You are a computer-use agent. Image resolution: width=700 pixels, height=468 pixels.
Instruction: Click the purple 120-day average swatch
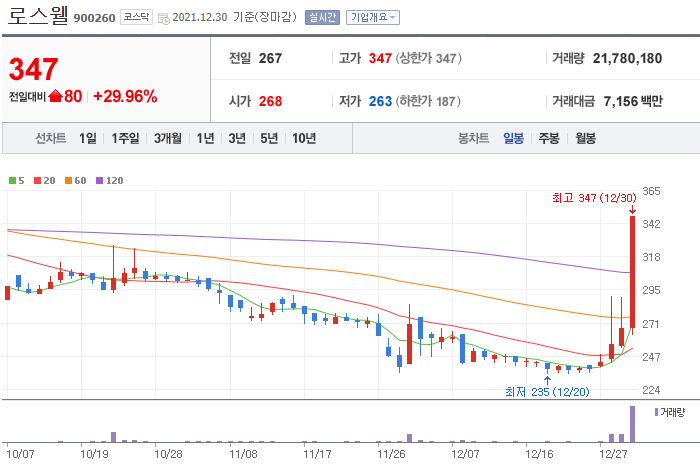pos(100,180)
